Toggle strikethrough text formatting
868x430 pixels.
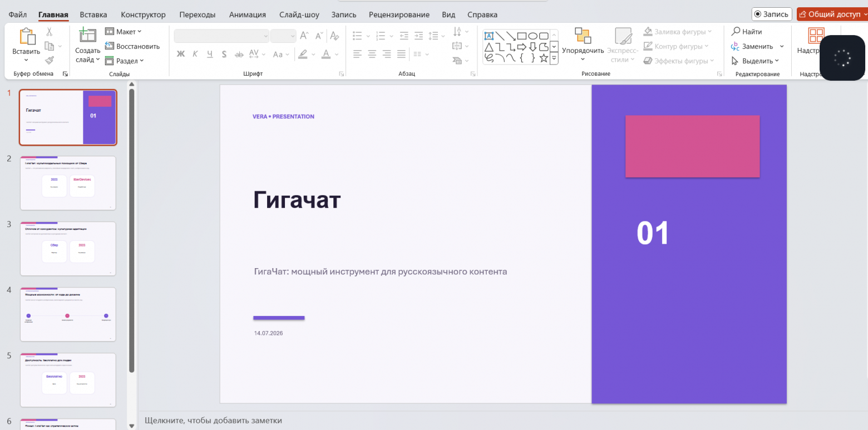[x=239, y=54]
